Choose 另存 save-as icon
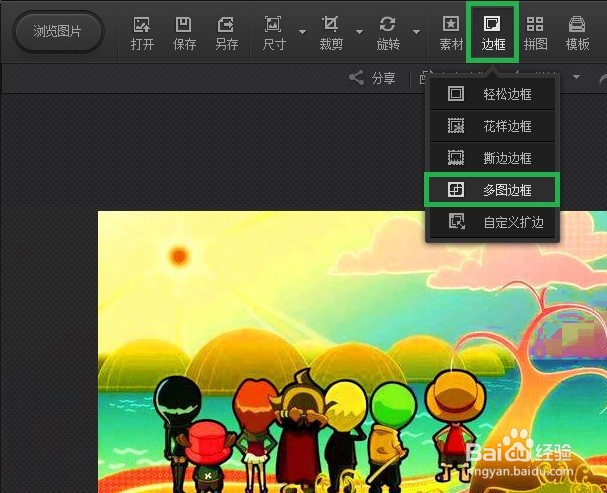Image resolution: width=607 pixels, height=493 pixels. click(x=226, y=34)
